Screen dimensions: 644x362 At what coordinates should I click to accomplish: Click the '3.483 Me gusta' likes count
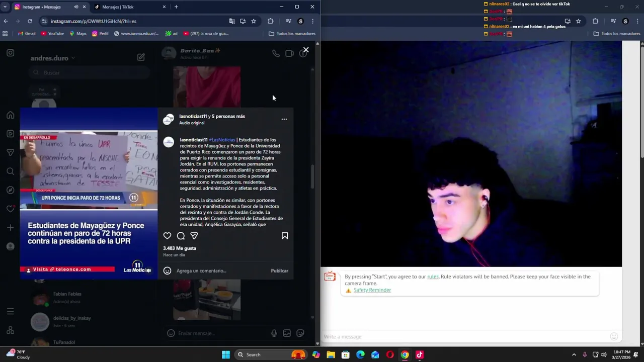pos(180,248)
